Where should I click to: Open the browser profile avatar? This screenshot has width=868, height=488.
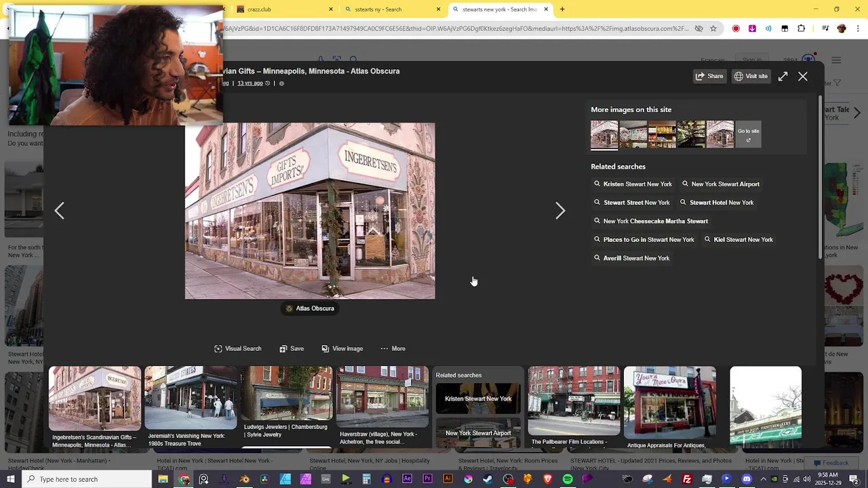pos(842,28)
